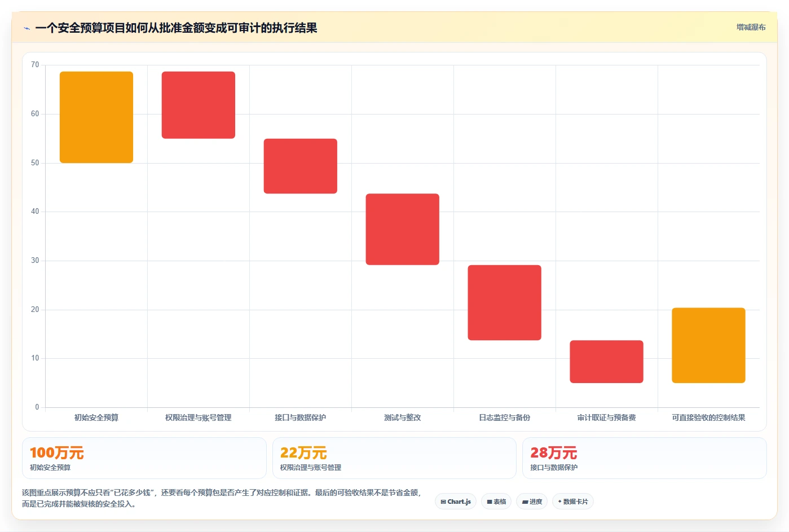Click the y-axis value 10
Image resolution: width=789 pixels, height=532 pixels.
(35, 358)
